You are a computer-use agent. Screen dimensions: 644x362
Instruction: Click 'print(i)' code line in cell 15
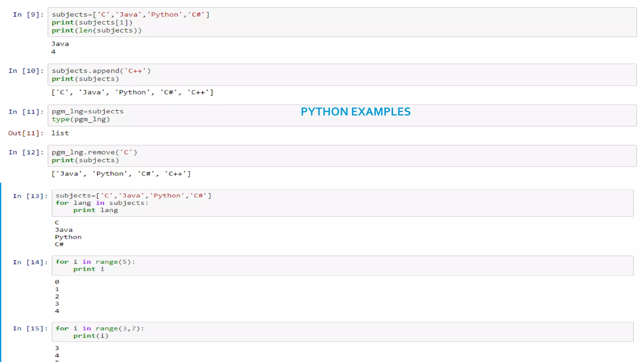(x=91, y=336)
